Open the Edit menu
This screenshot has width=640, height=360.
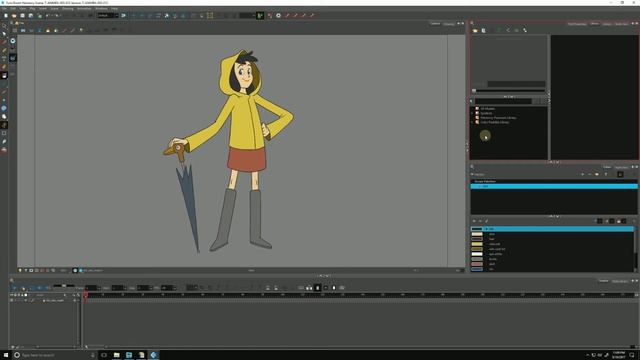13,9
